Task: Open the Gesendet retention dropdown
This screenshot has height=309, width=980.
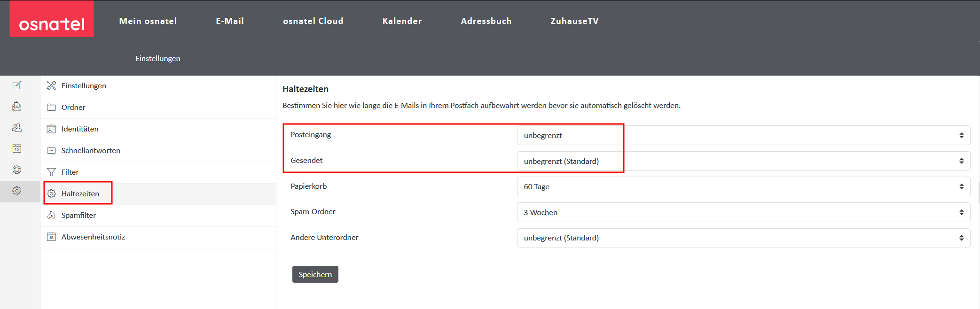Action: pyautogui.click(x=743, y=161)
